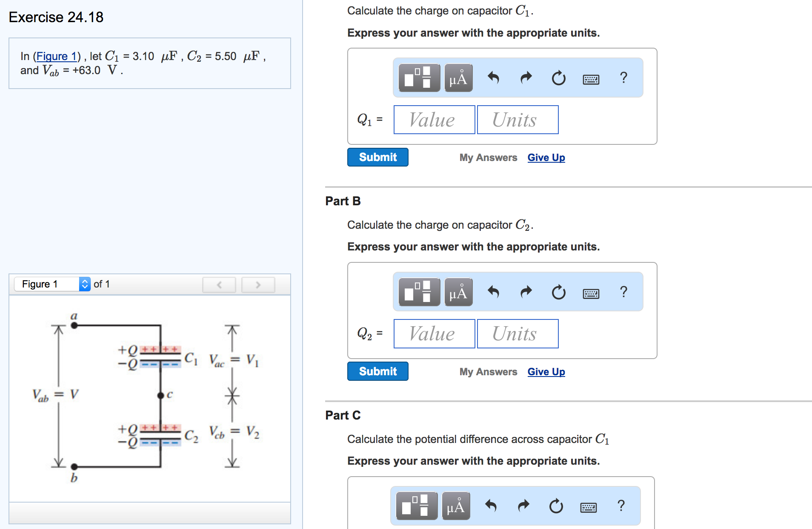Click My Answers for Part A
The width and height of the screenshot is (812, 529).
[x=488, y=157]
